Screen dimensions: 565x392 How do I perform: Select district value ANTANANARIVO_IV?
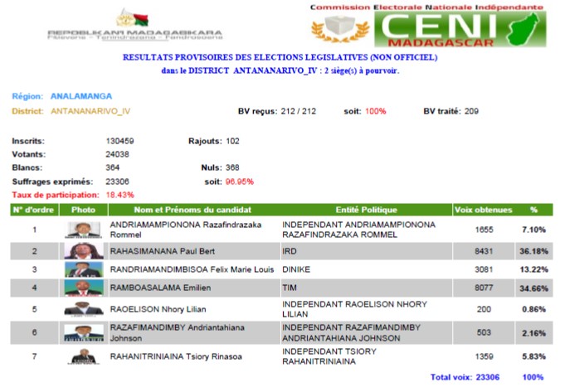90,111
